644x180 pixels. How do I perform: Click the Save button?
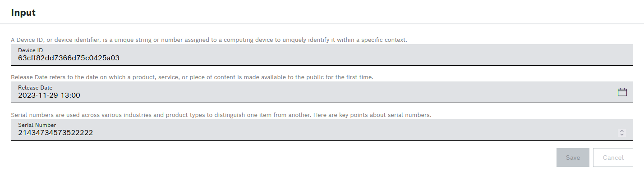573,157
